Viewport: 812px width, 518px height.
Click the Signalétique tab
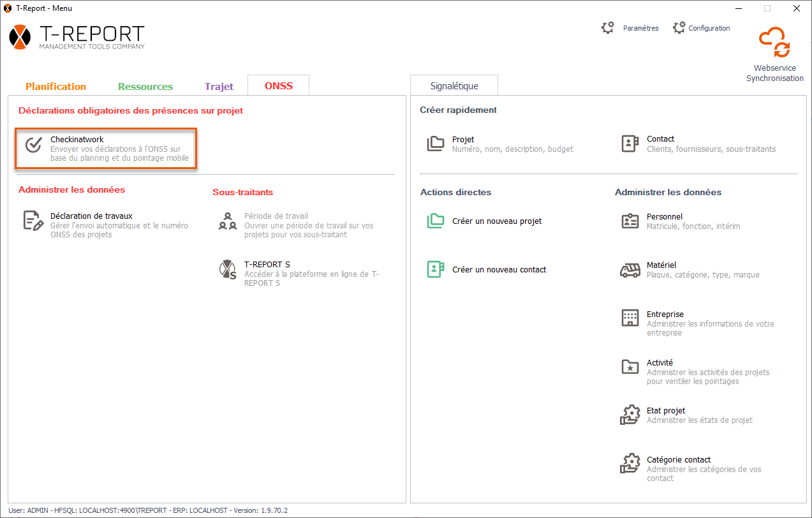(x=454, y=86)
